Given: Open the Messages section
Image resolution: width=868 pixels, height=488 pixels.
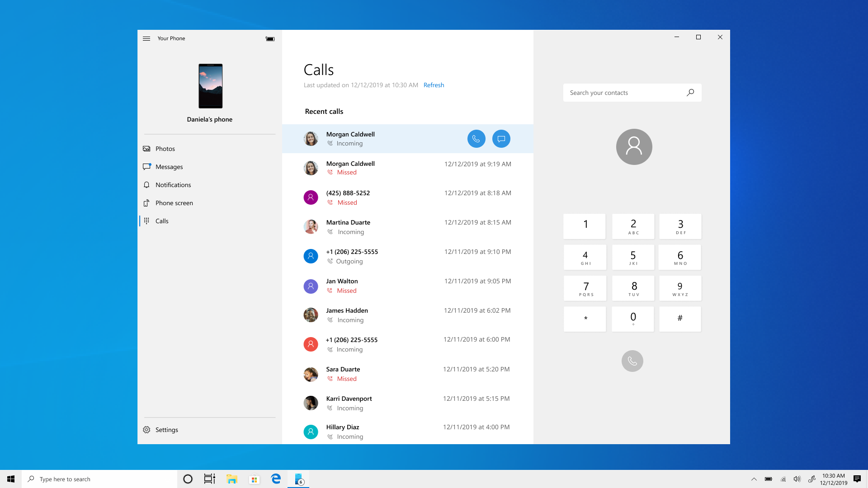Looking at the screenshot, I should point(170,166).
